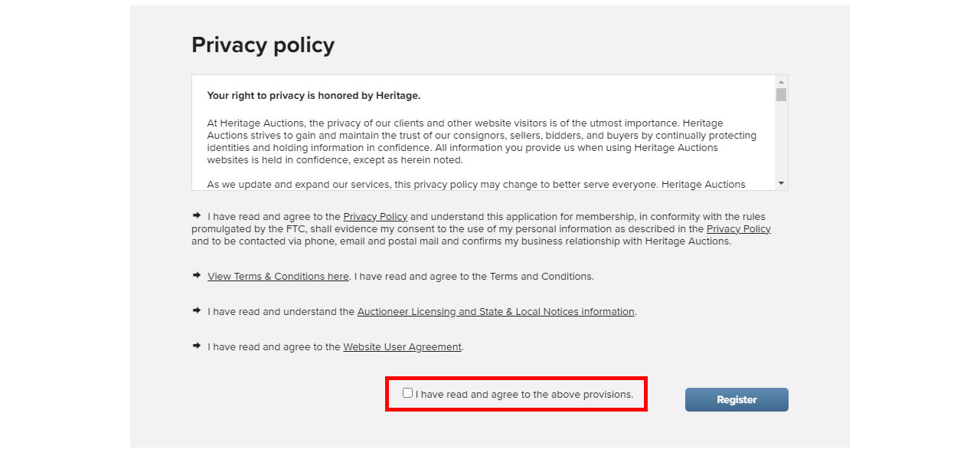Check the agree to above provisions checkbox

(407, 393)
